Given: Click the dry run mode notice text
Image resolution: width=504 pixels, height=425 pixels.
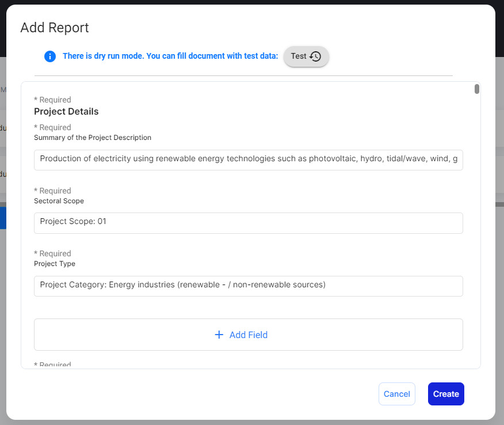Looking at the screenshot, I should pos(170,56).
